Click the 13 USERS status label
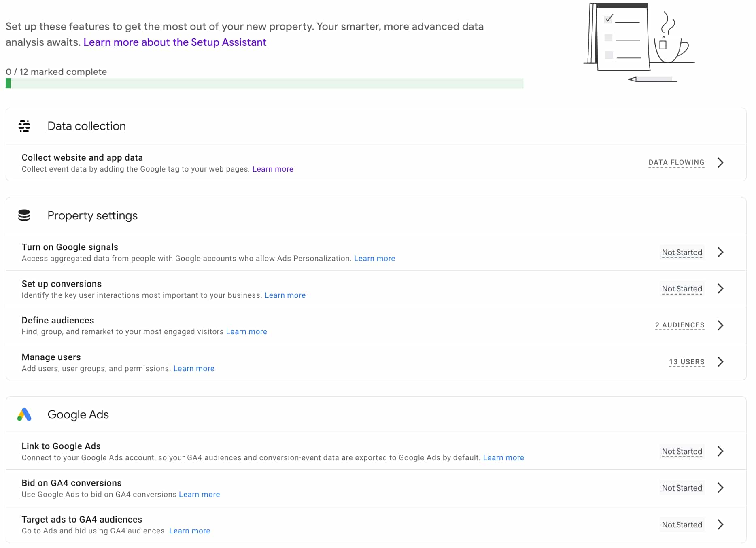This screenshot has width=756, height=548. (x=686, y=362)
